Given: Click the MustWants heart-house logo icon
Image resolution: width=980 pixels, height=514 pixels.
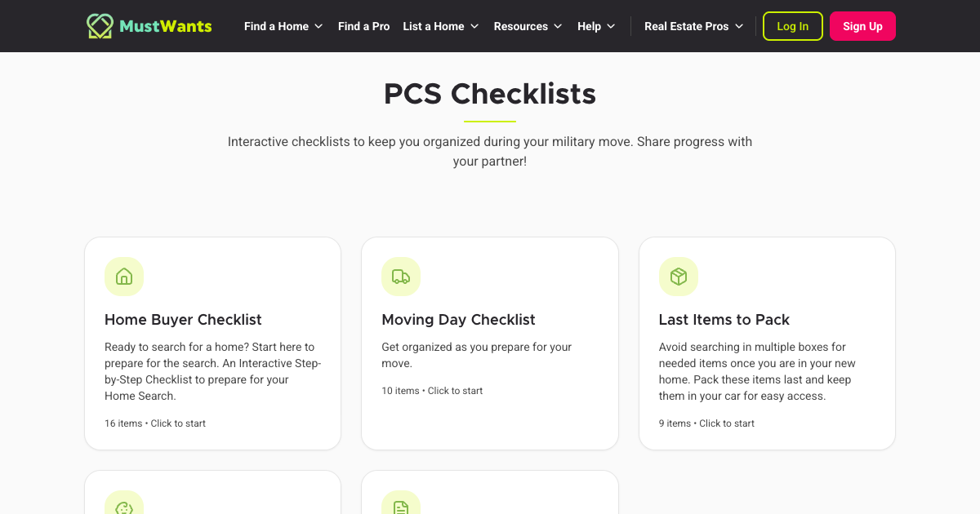Looking at the screenshot, I should click(100, 26).
